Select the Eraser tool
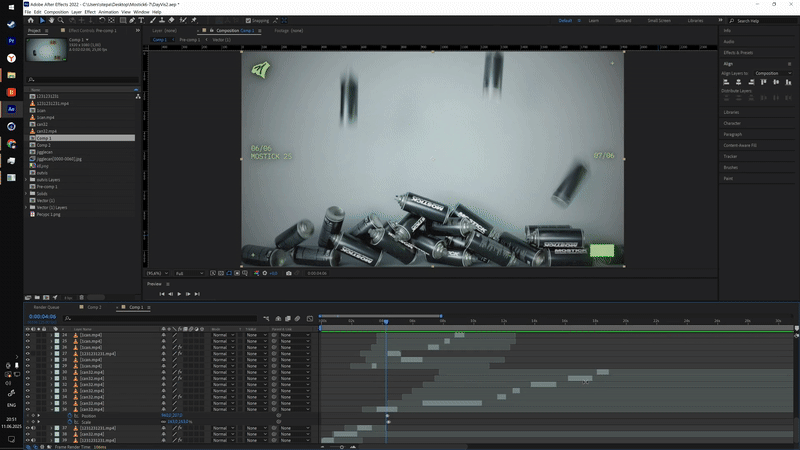This screenshot has height=450, width=800. coord(171,20)
